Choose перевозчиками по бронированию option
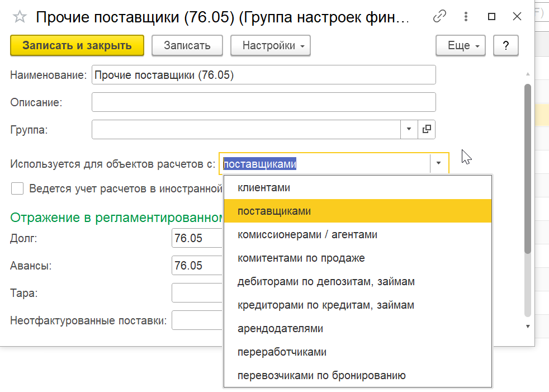Screen dimensions: 549x392 (x=358, y=375)
